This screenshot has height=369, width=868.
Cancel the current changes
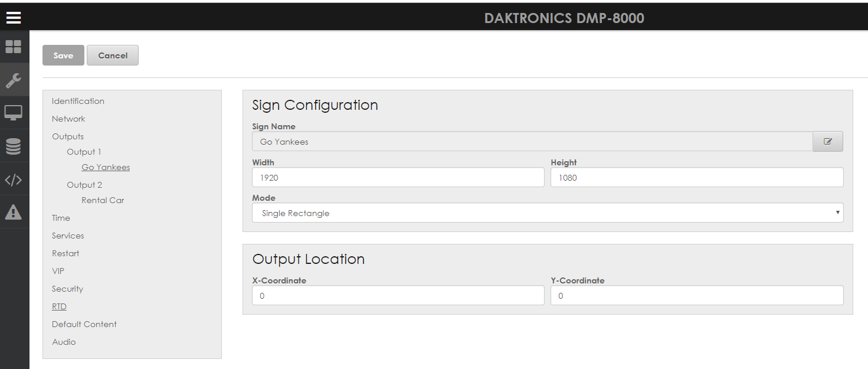pyautogui.click(x=112, y=55)
